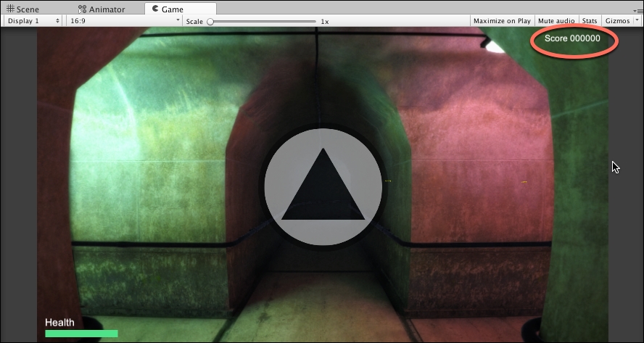This screenshot has height=343, width=644.
Task: Click the up-arrow triangle button in the game view
Action: pos(323,186)
